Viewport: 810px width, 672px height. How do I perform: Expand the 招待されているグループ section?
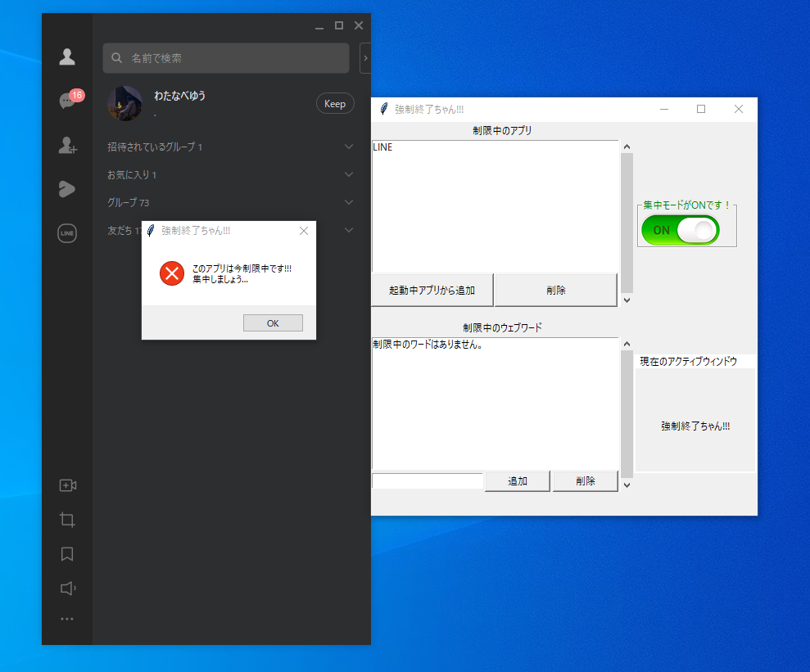(x=349, y=147)
